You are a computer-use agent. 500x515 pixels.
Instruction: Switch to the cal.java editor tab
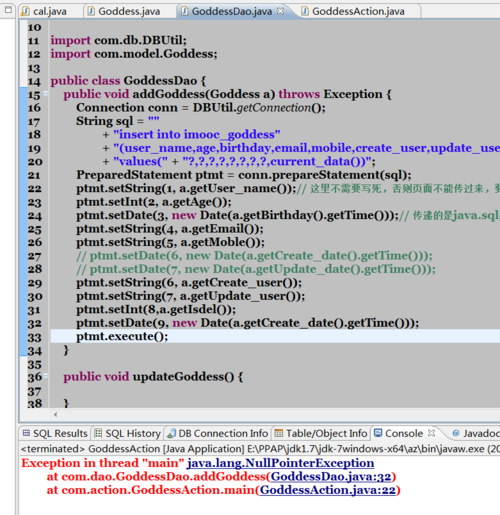(50, 11)
